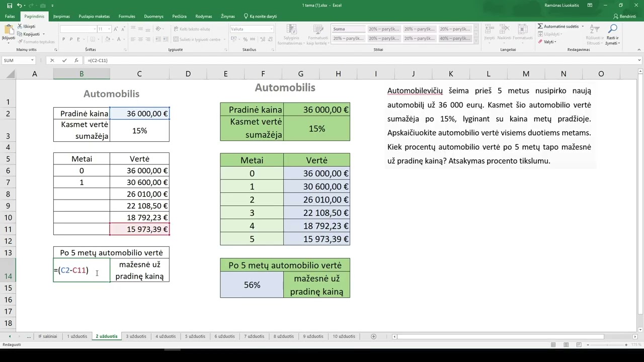Viewport: 644px width, 362px height.
Task: Click horizontal scrollbar at bottom
Action: point(500,336)
